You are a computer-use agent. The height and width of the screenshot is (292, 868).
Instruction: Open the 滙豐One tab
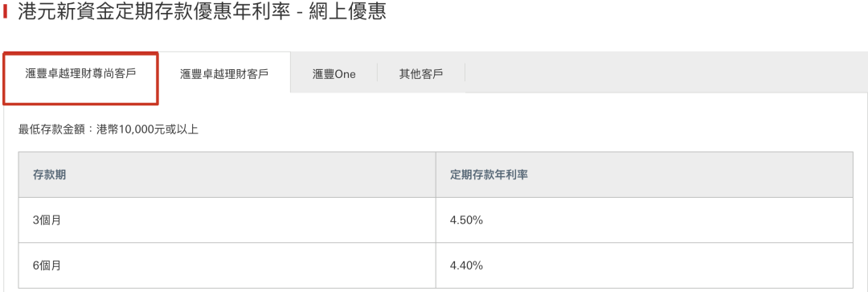coord(334,74)
